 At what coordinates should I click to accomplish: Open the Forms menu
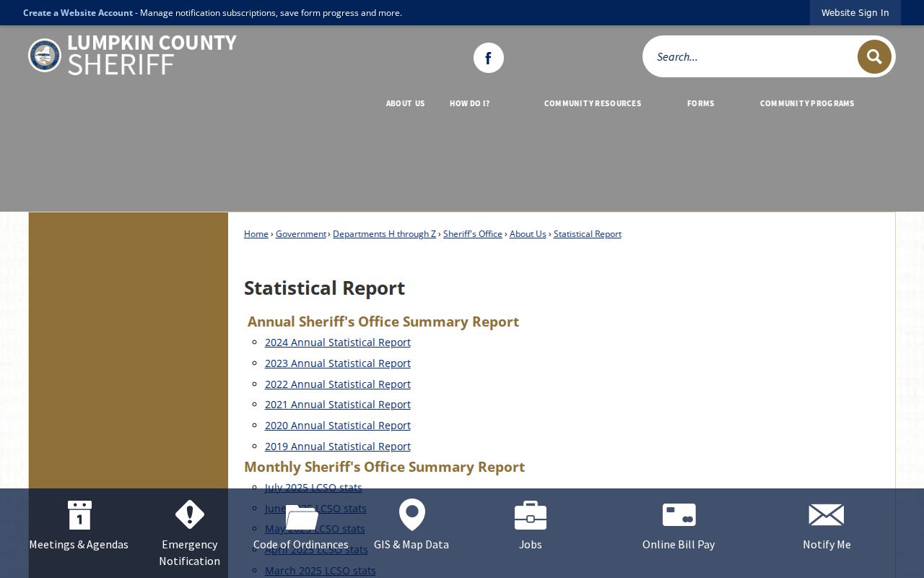click(700, 103)
